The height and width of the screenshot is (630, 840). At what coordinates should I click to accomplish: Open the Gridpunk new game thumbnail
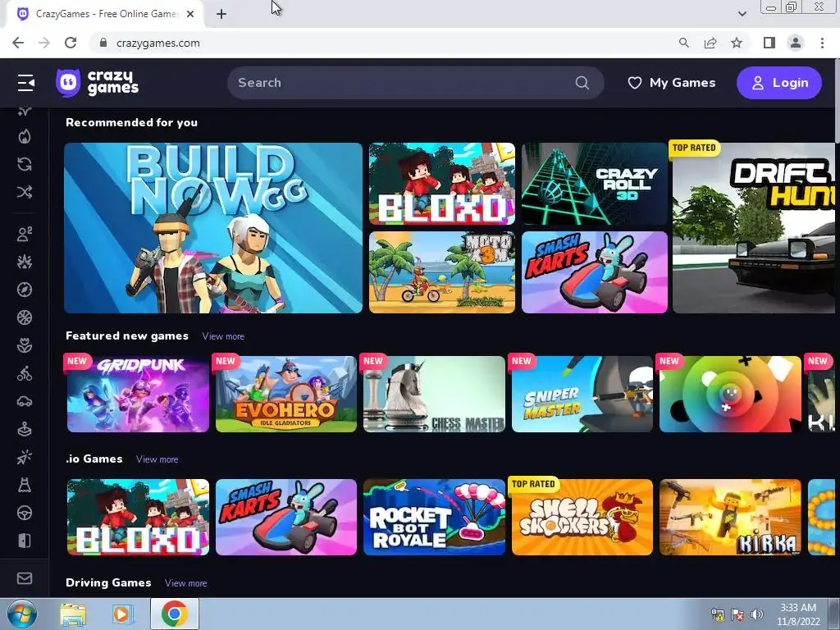pos(138,395)
